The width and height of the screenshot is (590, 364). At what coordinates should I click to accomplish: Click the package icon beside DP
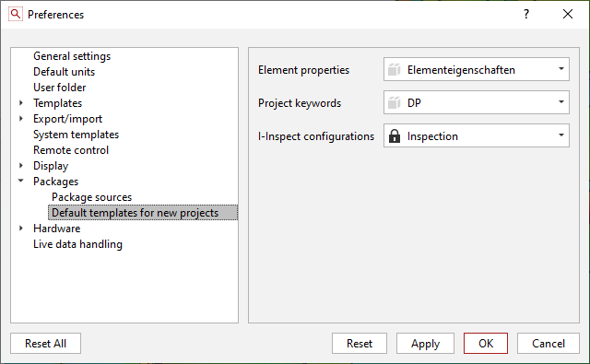394,102
